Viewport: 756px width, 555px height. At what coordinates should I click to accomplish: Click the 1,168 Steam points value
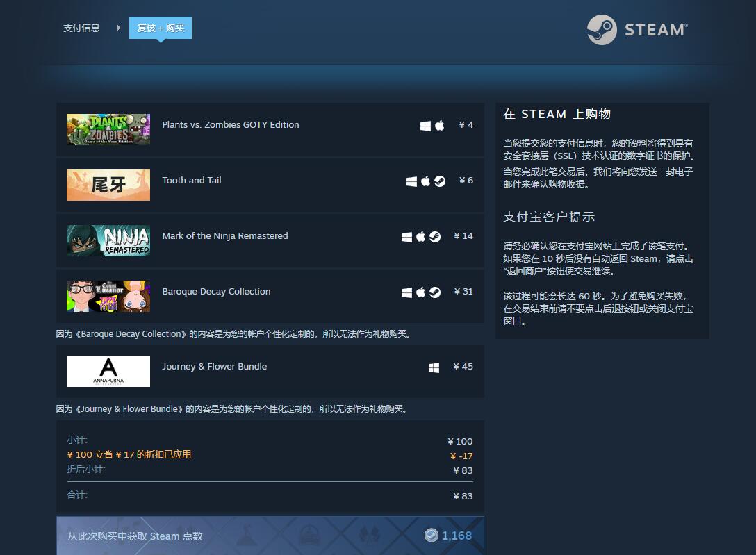click(x=457, y=536)
